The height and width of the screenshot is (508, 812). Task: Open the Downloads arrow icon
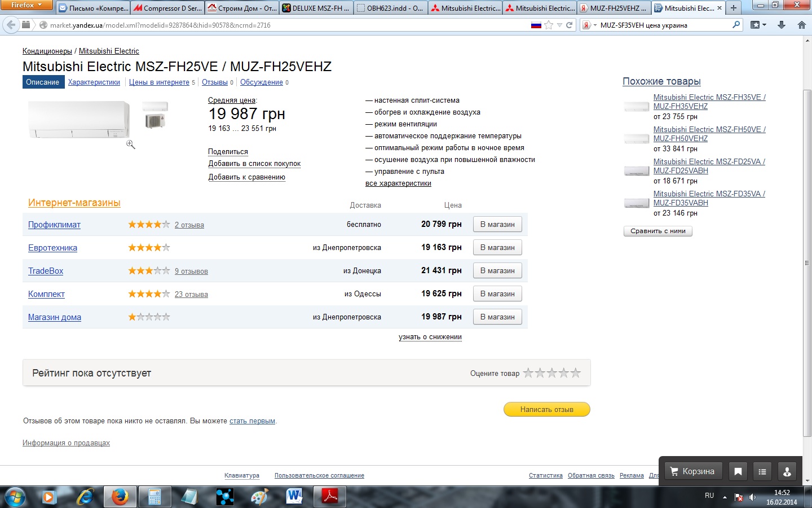pyautogui.click(x=782, y=25)
